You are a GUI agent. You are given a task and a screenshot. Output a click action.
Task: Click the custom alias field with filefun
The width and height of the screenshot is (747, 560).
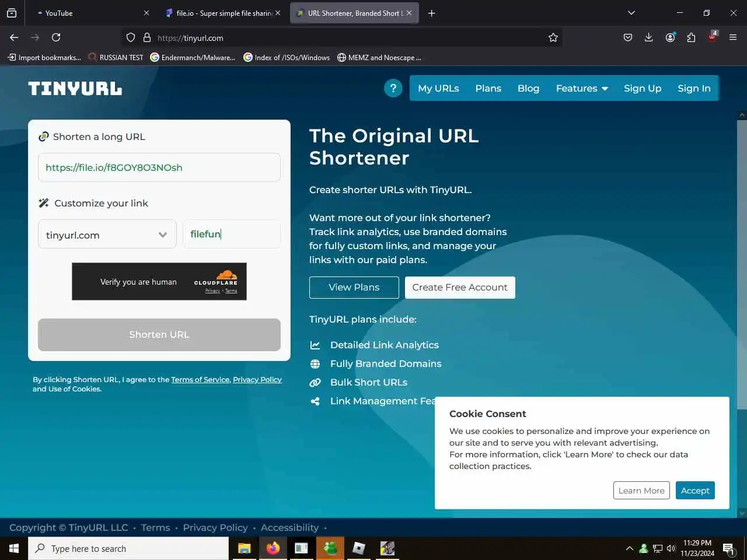coord(232,234)
